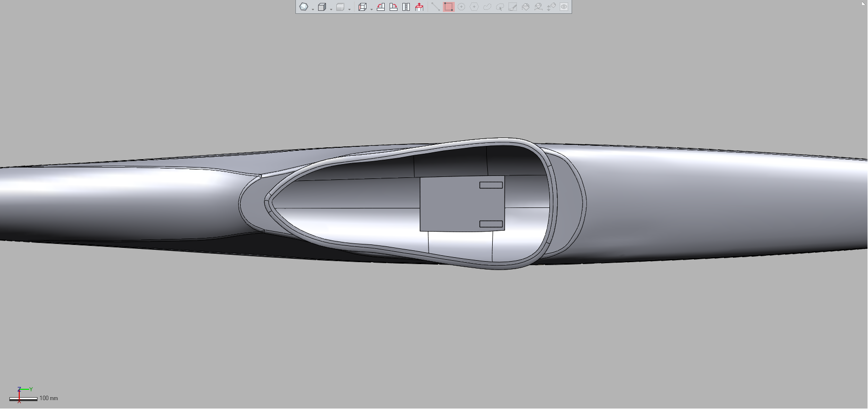Open the gray shaded cube dropdown arrow

pyautogui.click(x=349, y=9)
